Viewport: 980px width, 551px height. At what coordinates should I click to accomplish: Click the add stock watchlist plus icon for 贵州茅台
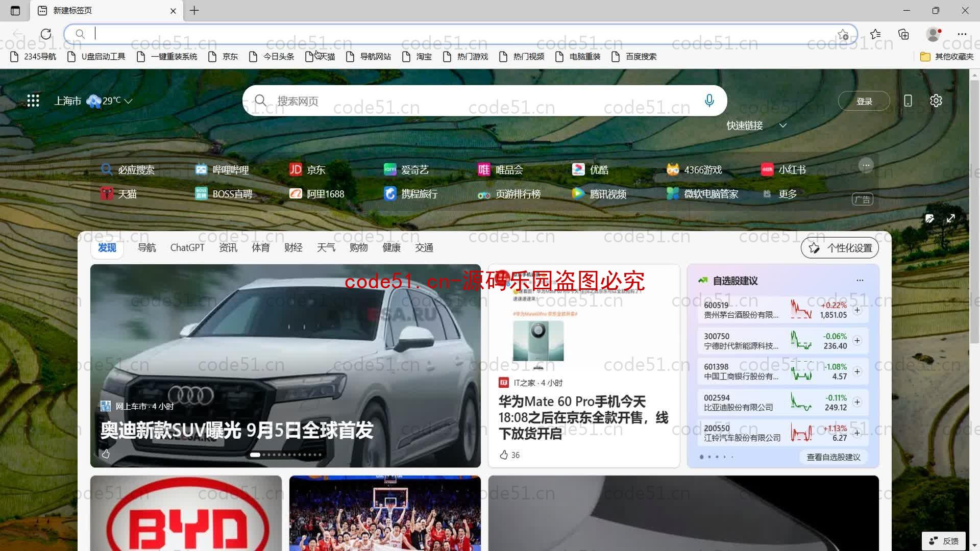[x=857, y=310]
